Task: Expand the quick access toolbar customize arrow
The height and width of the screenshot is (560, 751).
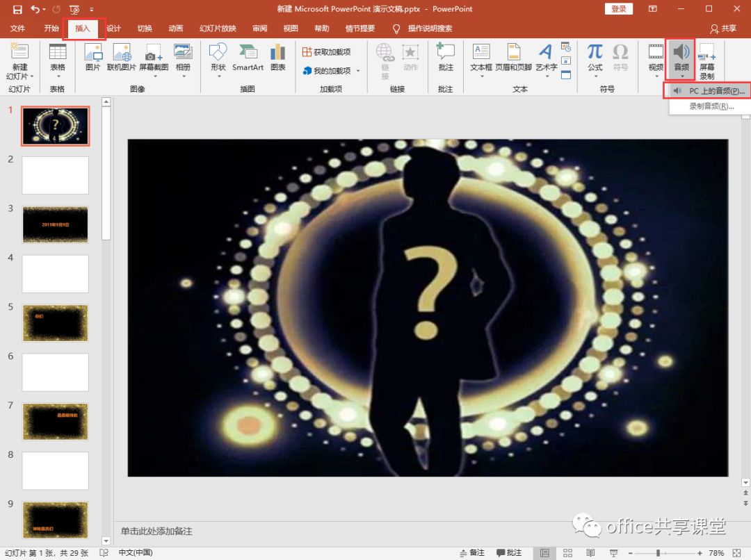Action: tap(92, 9)
